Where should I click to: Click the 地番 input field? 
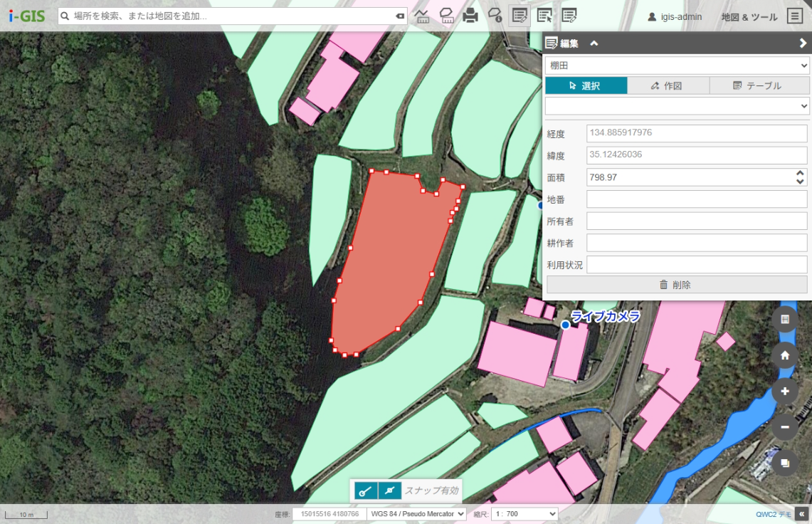697,199
